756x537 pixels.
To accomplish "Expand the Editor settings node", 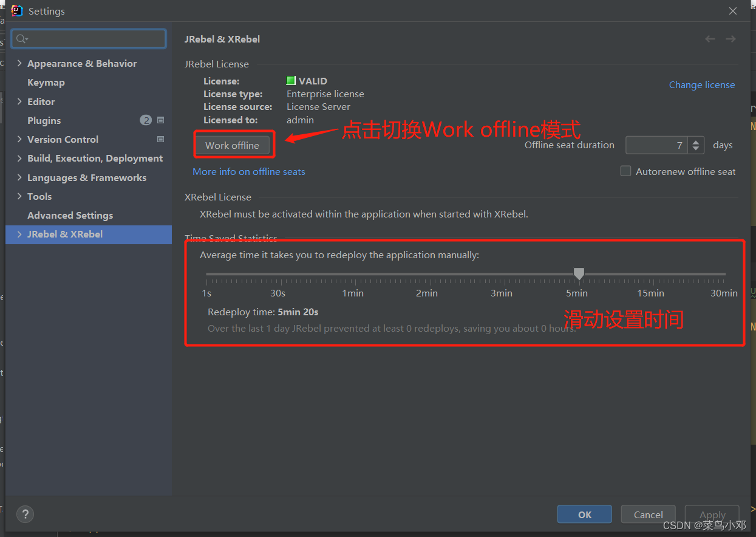I will [19, 101].
